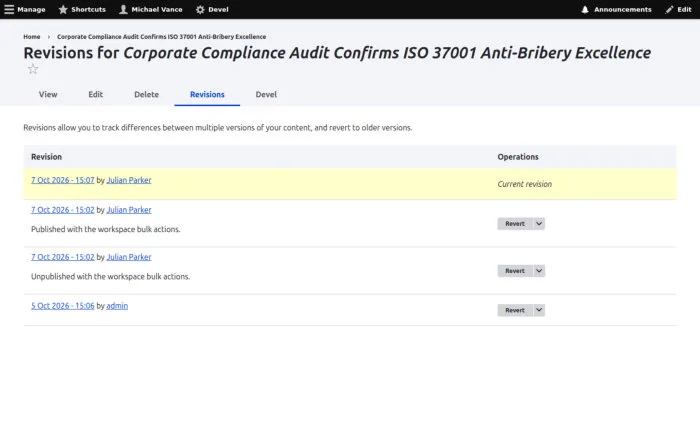Open Julian Parker link in Unpublished revision row
Image resolution: width=700 pixels, height=438 pixels.
pyautogui.click(x=129, y=257)
